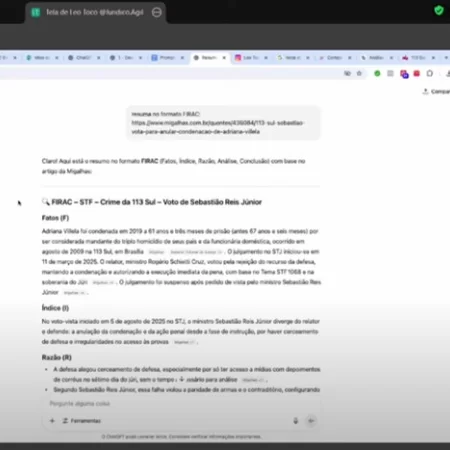Open the Ferramentas tools menu
Screen dimensions: 450x450
coord(82,421)
